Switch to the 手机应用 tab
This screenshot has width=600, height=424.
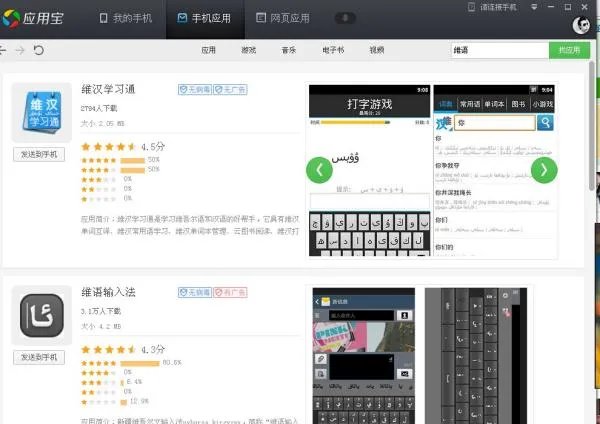[204, 18]
